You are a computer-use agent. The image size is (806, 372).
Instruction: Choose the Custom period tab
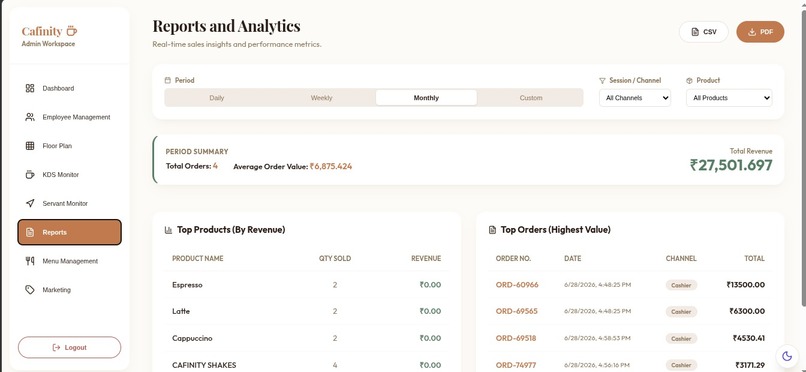tap(531, 98)
